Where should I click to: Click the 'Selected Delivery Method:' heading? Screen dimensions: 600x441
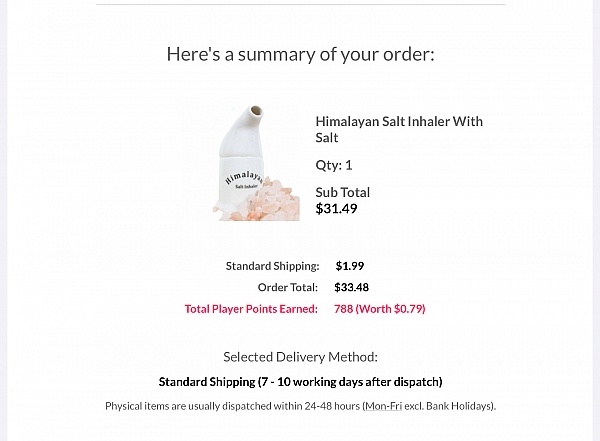[x=300, y=357]
